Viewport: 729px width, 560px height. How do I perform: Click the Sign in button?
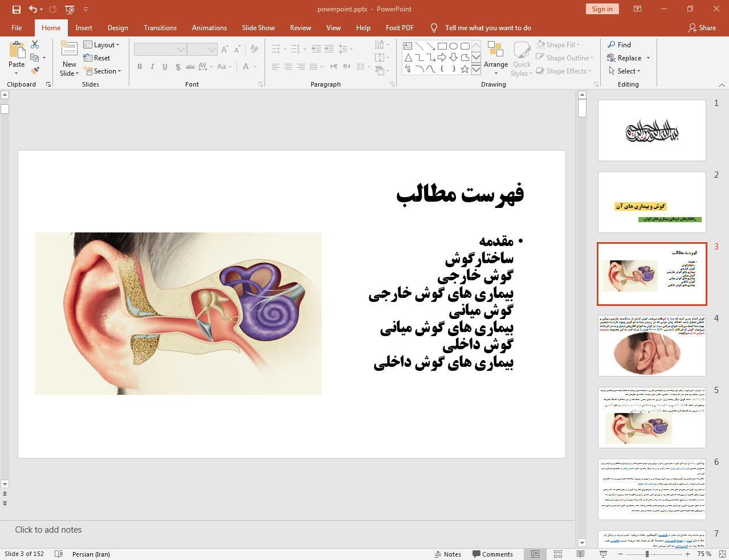pyautogui.click(x=602, y=9)
